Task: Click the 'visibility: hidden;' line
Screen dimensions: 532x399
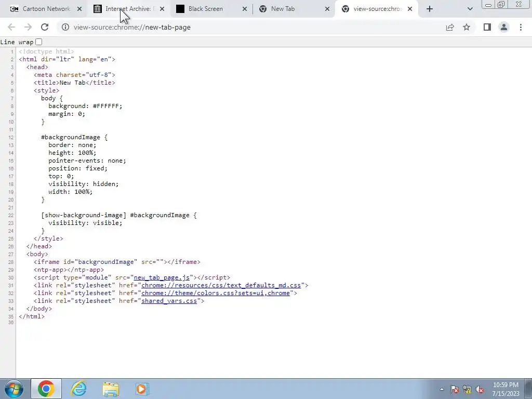Action: point(84,184)
